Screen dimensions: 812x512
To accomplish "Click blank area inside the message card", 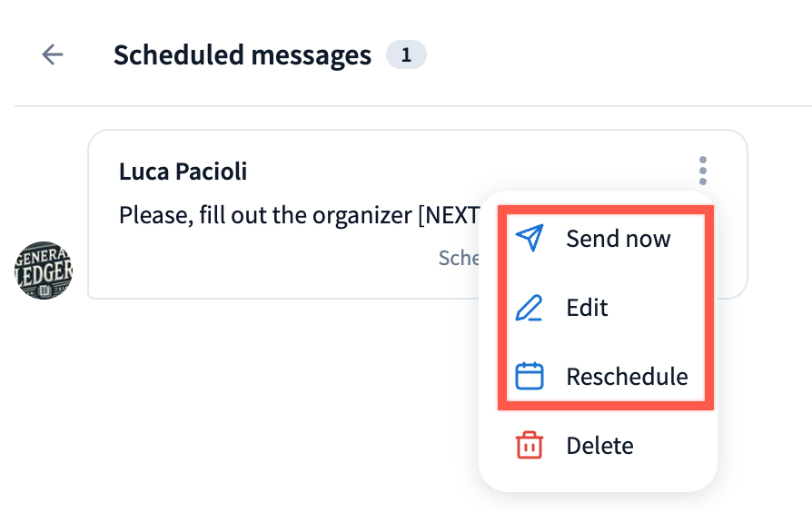I will [x=272, y=268].
